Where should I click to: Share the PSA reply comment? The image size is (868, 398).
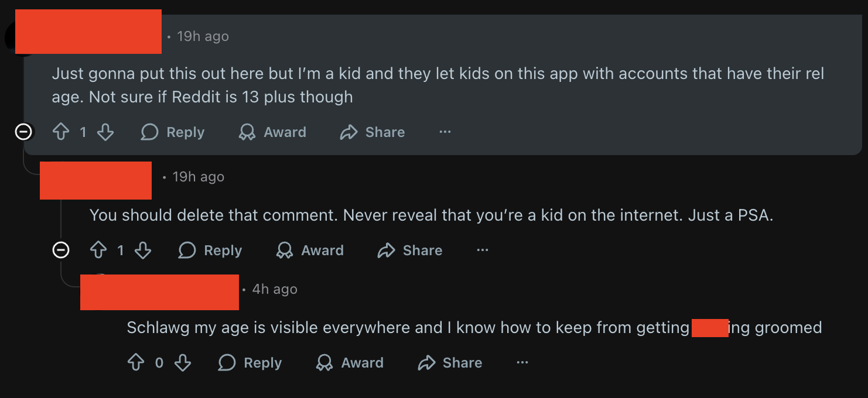(x=410, y=251)
